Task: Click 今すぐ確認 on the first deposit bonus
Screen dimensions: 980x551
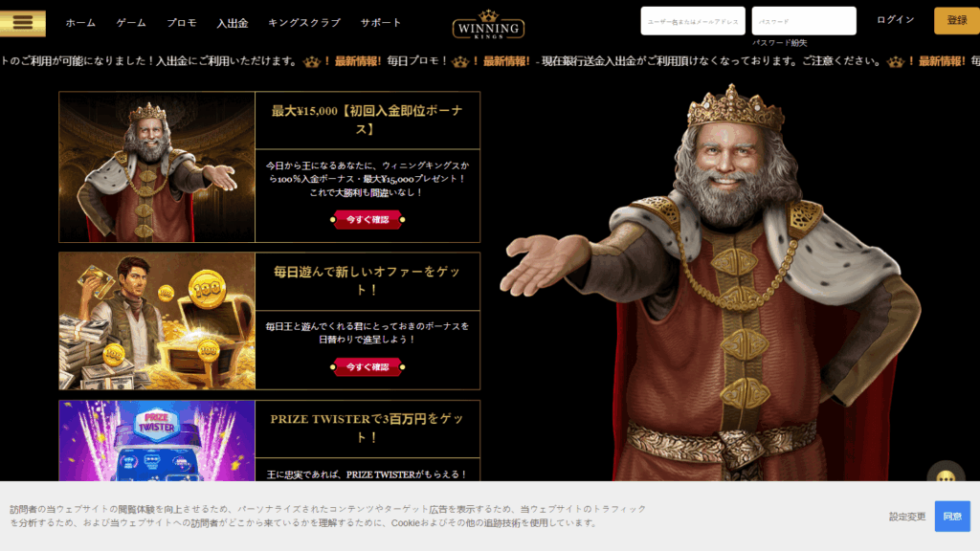Action: pos(367,220)
